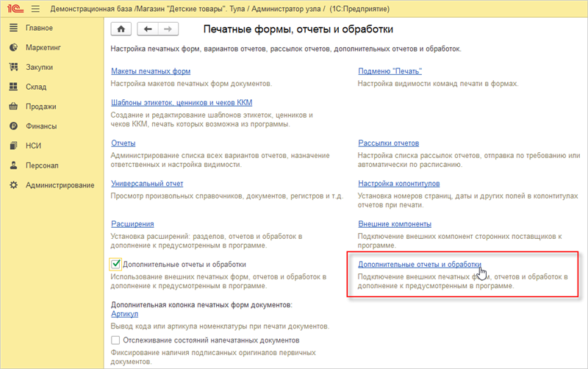Open the hamburger main menu icon
This screenshot has width=588, height=369.
(35, 8)
